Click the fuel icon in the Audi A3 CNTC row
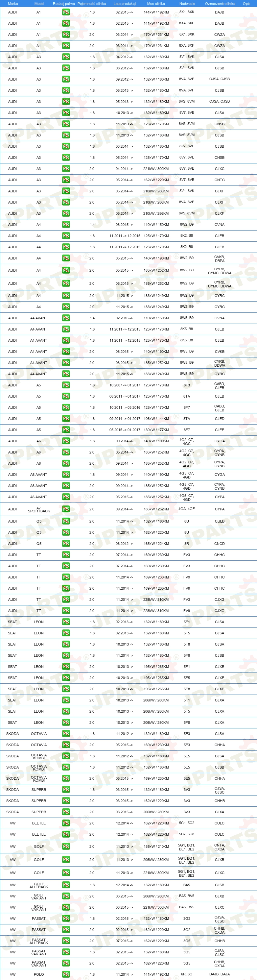The image size is (257, 980). point(66,180)
